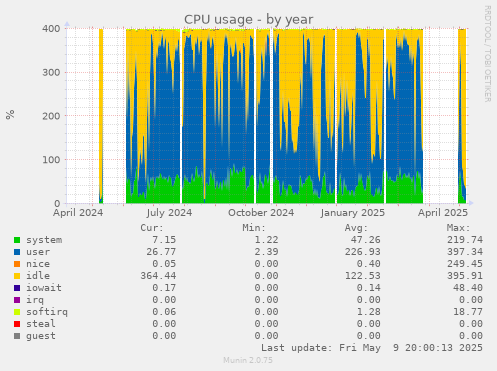Click the 'guest' legend label
Screen dimensions: 497x371
41,336
